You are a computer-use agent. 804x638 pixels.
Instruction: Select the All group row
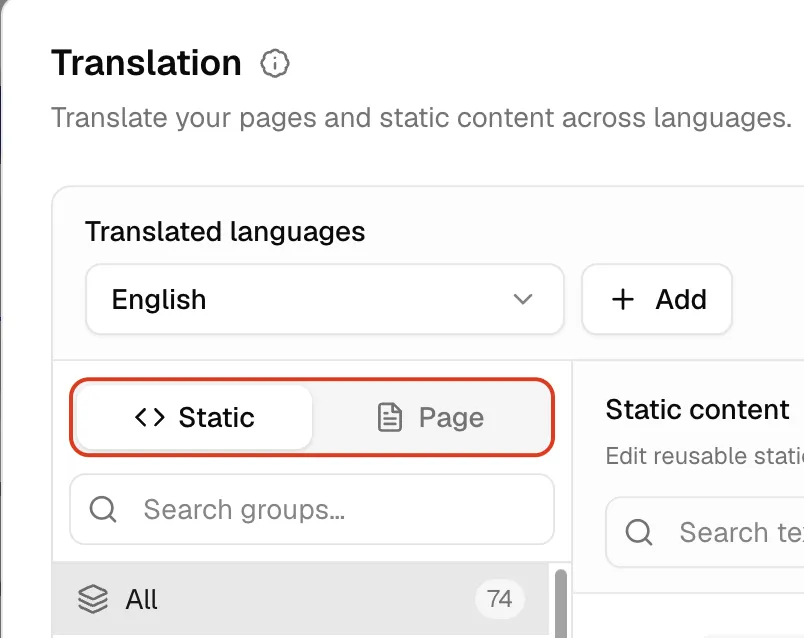point(300,599)
